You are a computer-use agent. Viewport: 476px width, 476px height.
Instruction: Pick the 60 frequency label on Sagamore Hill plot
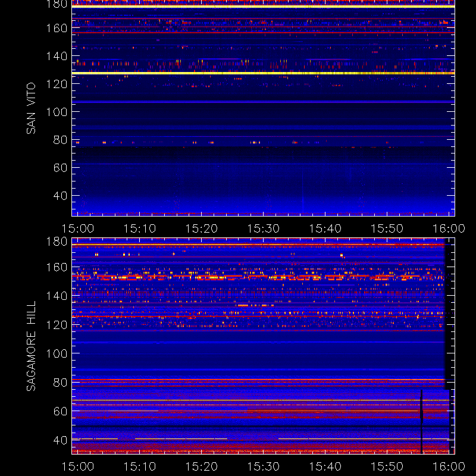60,411
